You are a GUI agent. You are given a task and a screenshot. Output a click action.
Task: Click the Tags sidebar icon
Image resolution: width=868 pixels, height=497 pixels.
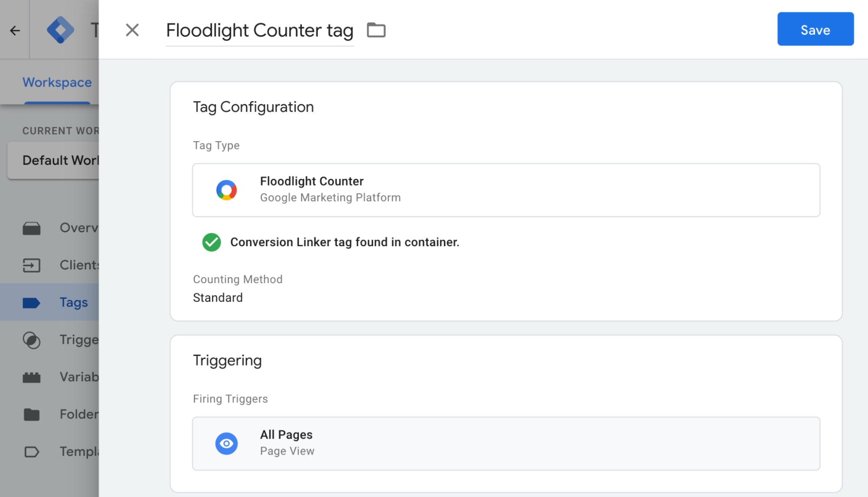pyautogui.click(x=32, y=302)
